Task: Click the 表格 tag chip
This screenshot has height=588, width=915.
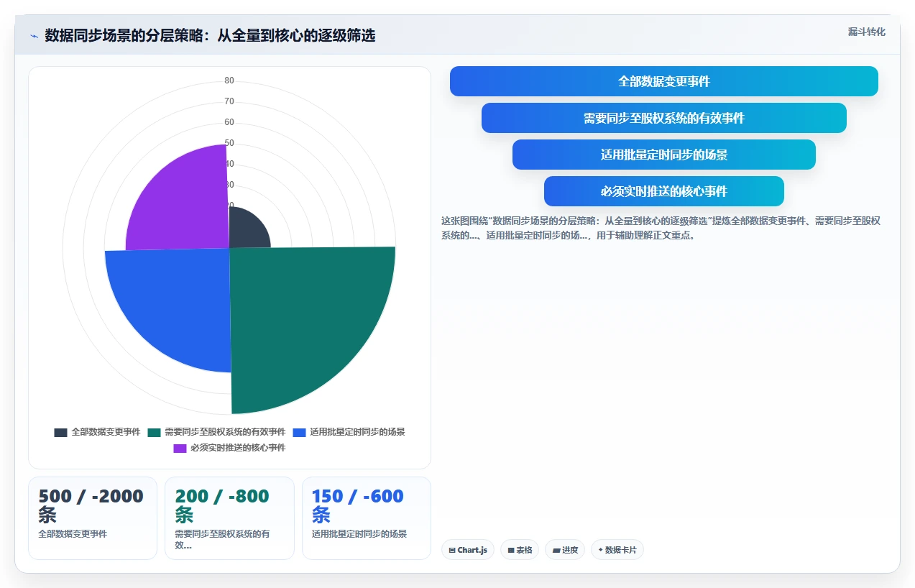Action: 520,550
